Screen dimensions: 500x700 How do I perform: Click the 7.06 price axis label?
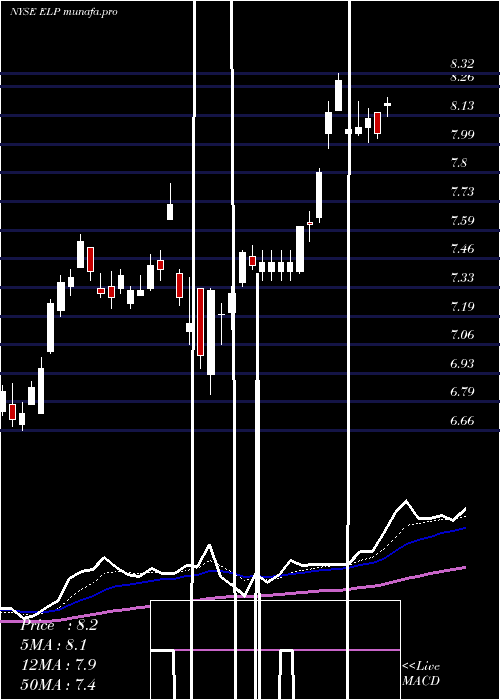pos(462,335)
